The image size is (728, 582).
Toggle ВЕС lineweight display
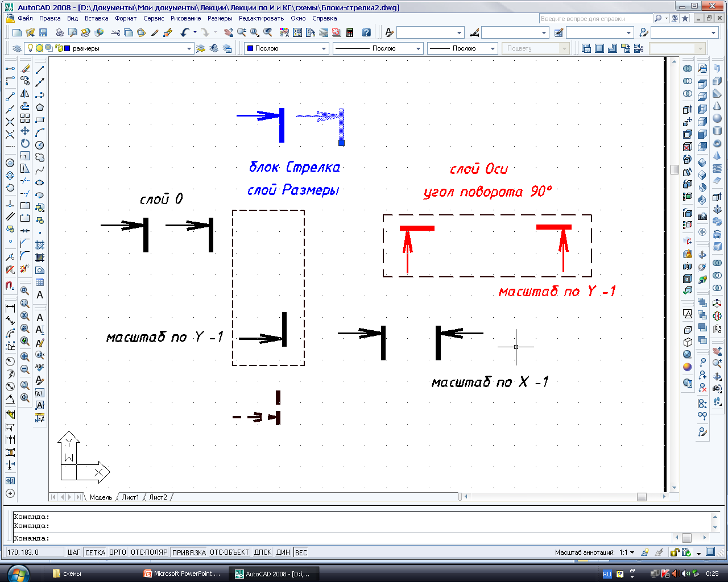pos(301,552)
